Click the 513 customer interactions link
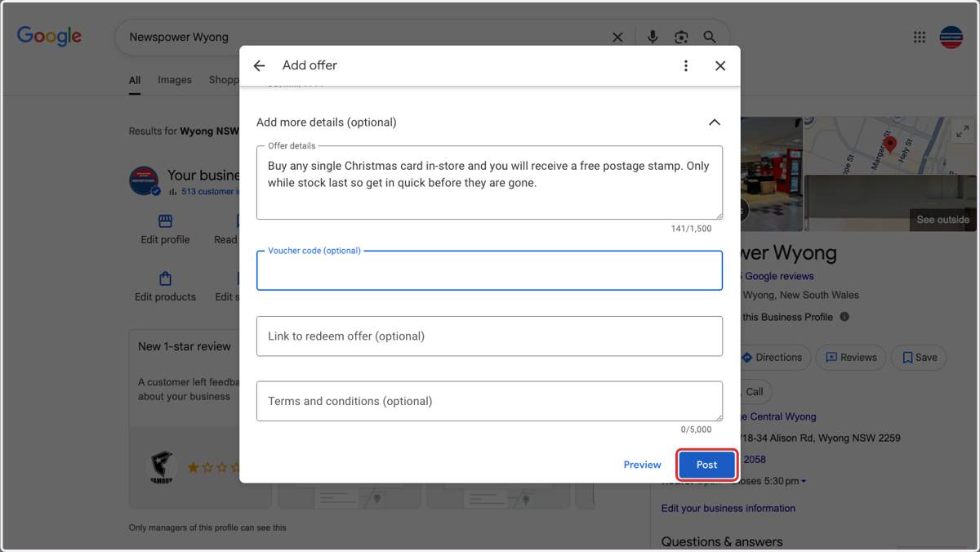 pos(210,192)
